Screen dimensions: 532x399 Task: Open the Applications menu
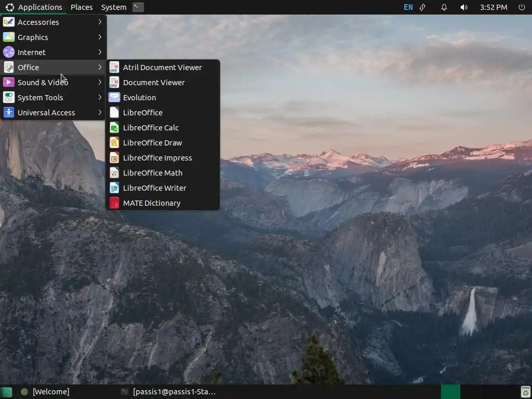point(40,7)
